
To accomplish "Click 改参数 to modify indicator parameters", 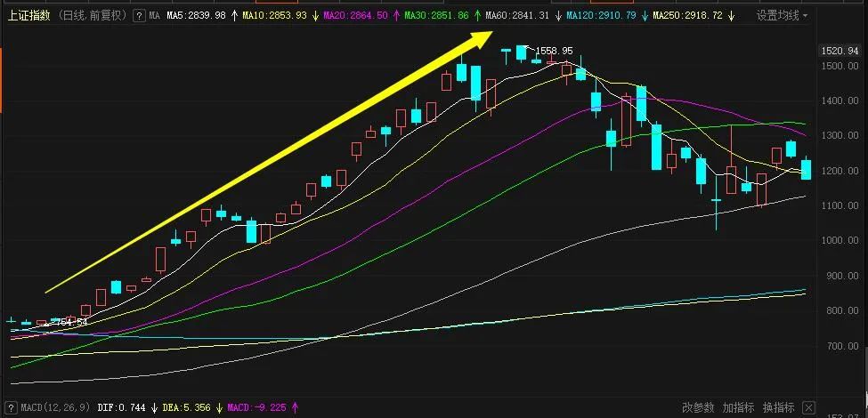I will tap(698, 407).
